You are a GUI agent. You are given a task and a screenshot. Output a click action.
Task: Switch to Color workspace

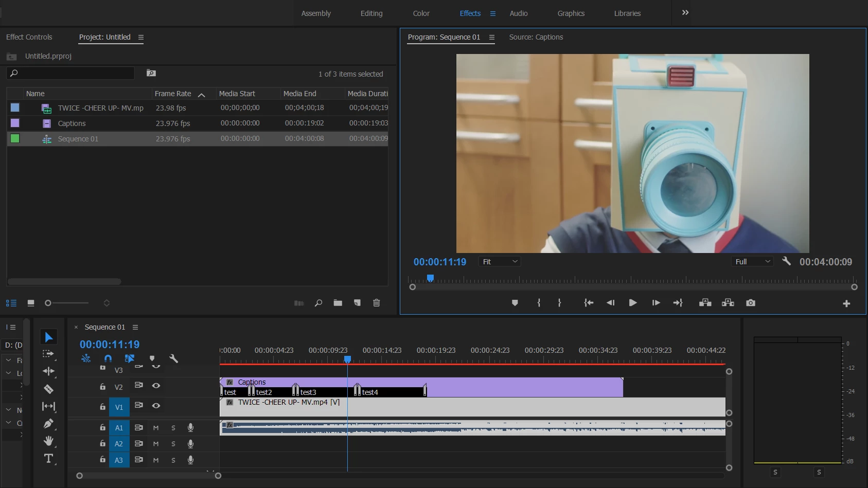(421, 13)
